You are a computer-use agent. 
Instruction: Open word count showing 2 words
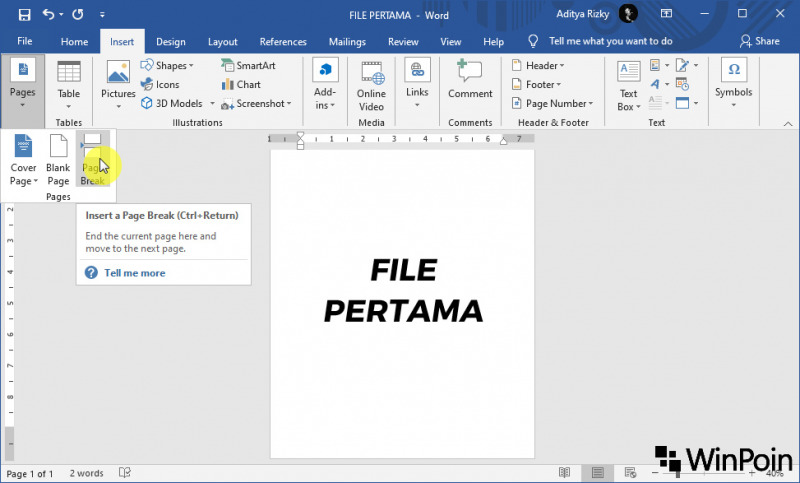point(86,473)
